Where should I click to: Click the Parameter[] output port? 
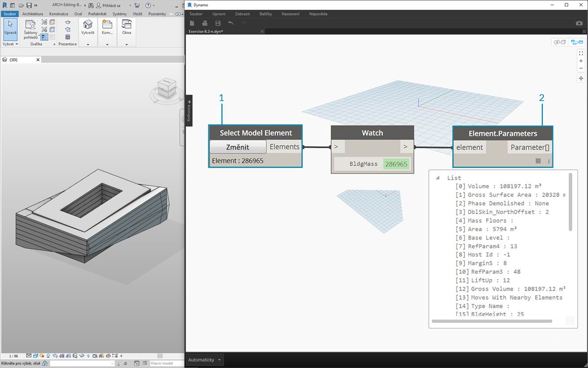point(530,147)
